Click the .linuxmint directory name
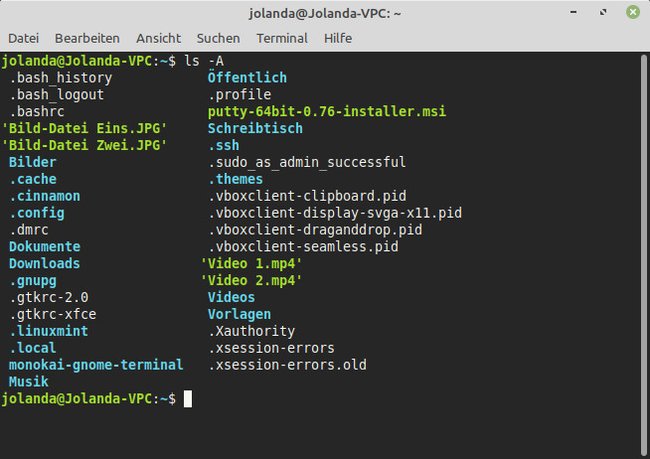This screenshot has height=459, width=650. (49, 331)
